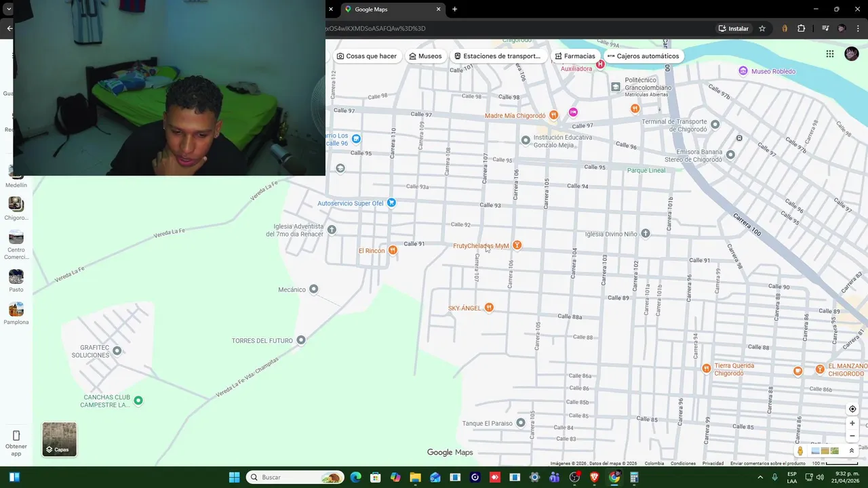Click Obtener app phone icon

tap(16, 436)
